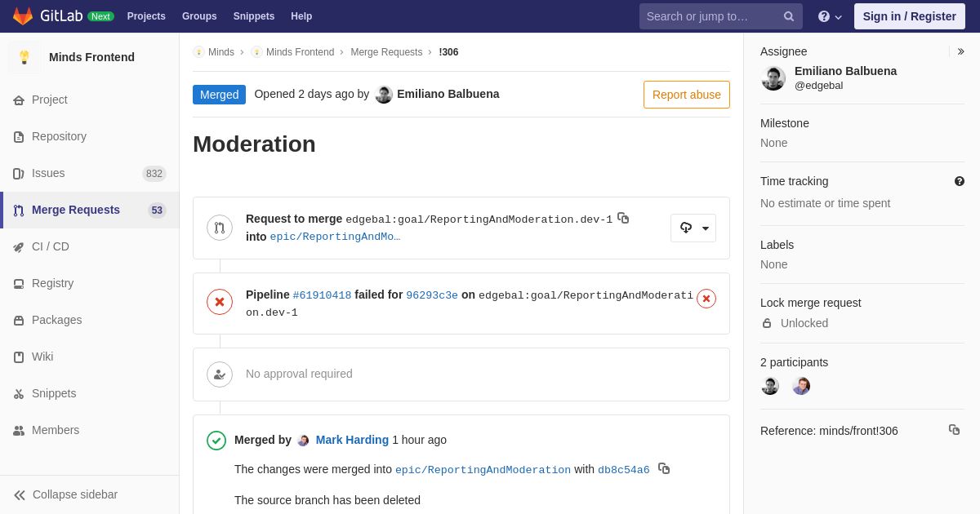Open Packages in the sidebar
Viewport: 980px width, 514px height.
[90, 320]
